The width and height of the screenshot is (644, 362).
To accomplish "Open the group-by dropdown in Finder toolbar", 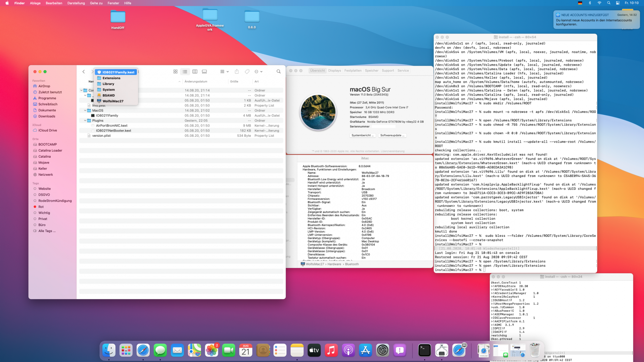I will (224, 71).
